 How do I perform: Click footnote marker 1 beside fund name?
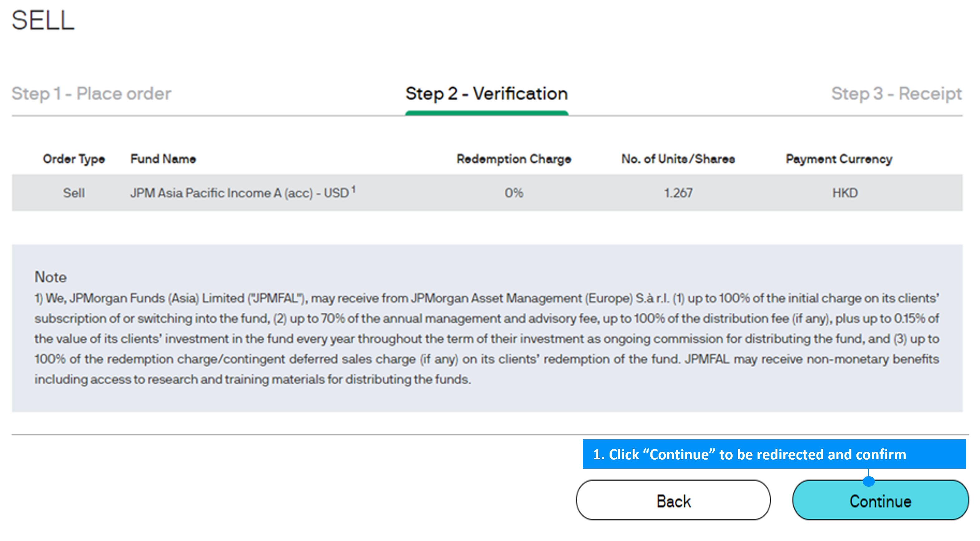353,189
